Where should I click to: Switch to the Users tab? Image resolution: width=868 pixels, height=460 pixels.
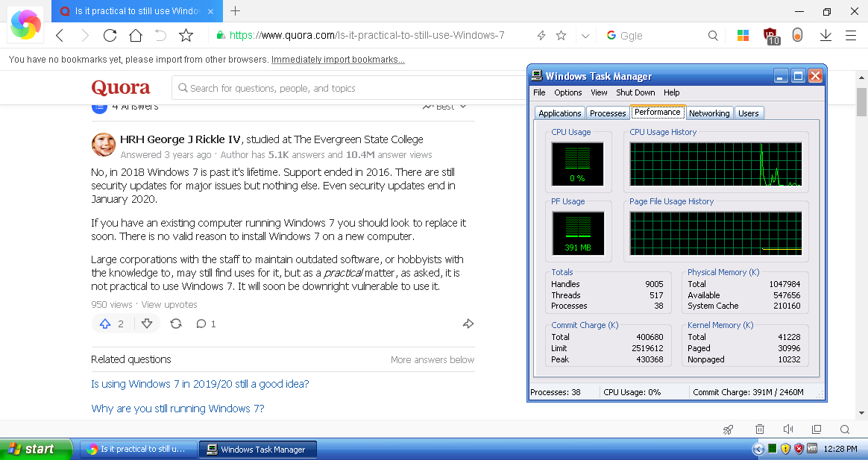[749, 113]
